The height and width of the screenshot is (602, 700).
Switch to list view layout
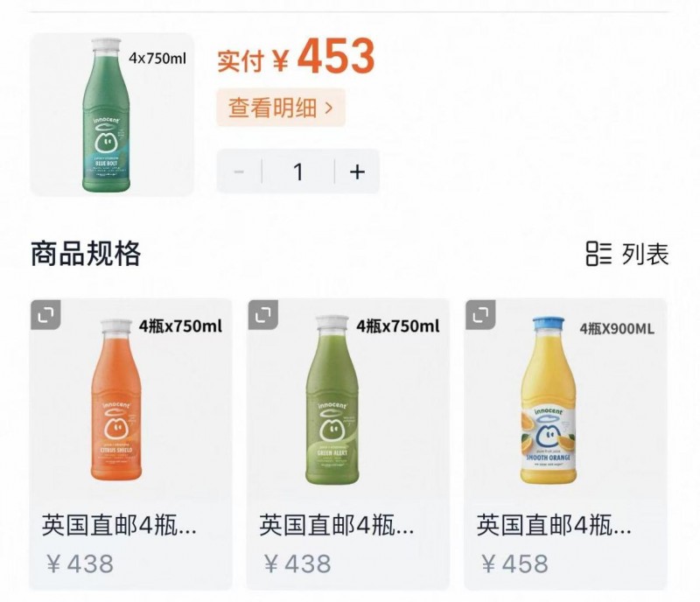coord(627,254)
